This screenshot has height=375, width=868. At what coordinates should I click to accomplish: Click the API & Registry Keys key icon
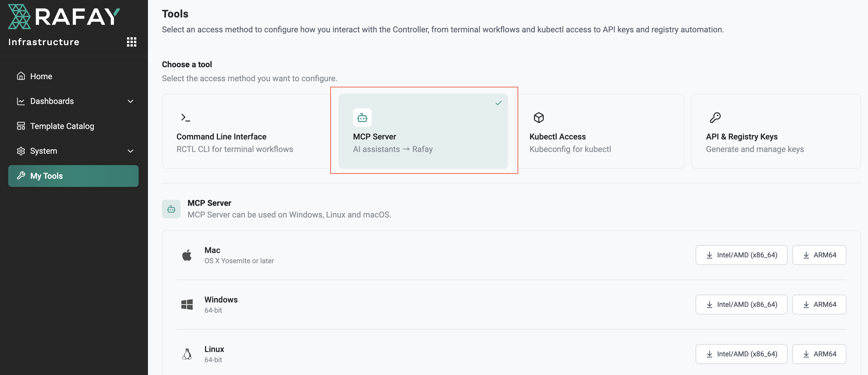coord(715,118)
